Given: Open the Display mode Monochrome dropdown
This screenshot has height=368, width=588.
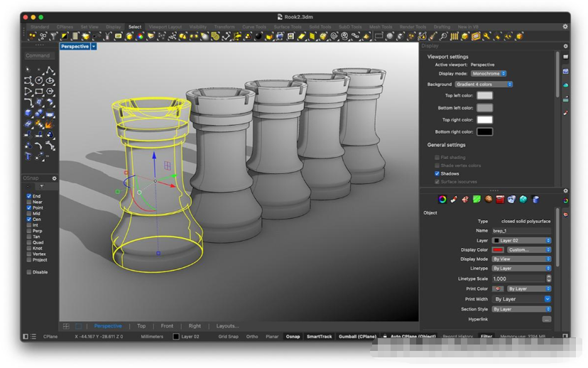Looking at the screenshot, I should pos(489,73).
